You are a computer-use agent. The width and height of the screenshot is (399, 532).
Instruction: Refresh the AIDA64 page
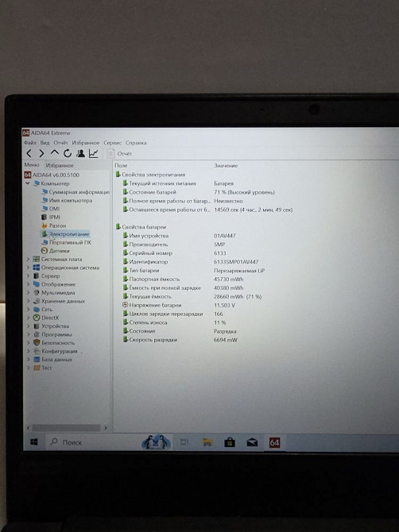(68, 153)
